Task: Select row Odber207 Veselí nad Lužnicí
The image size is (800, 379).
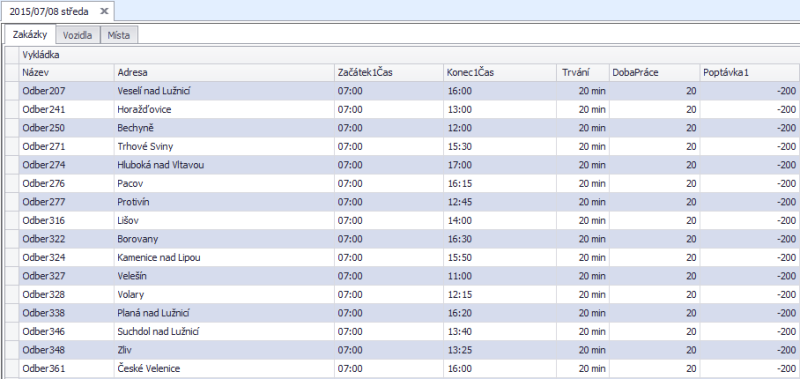Action: [x=410, y=91]
